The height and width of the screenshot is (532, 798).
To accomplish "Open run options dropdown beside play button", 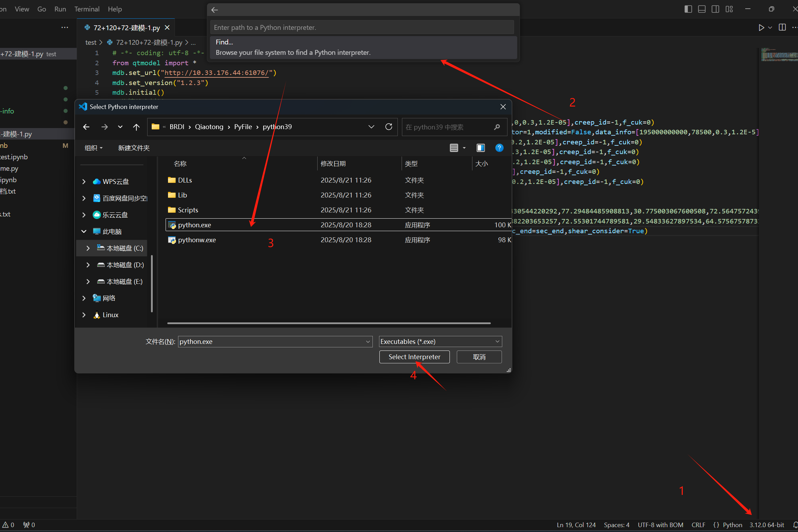I will (x=770, y=28).
